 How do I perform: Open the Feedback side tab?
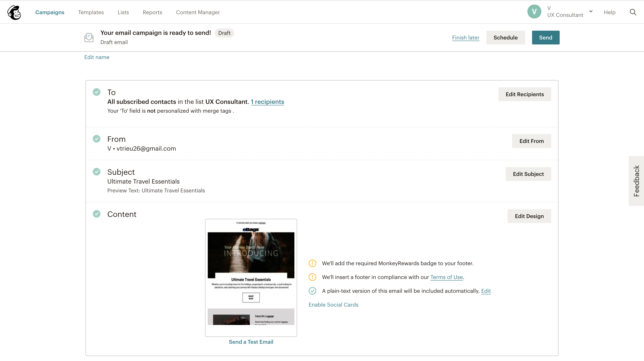click(x=636, y=181)
